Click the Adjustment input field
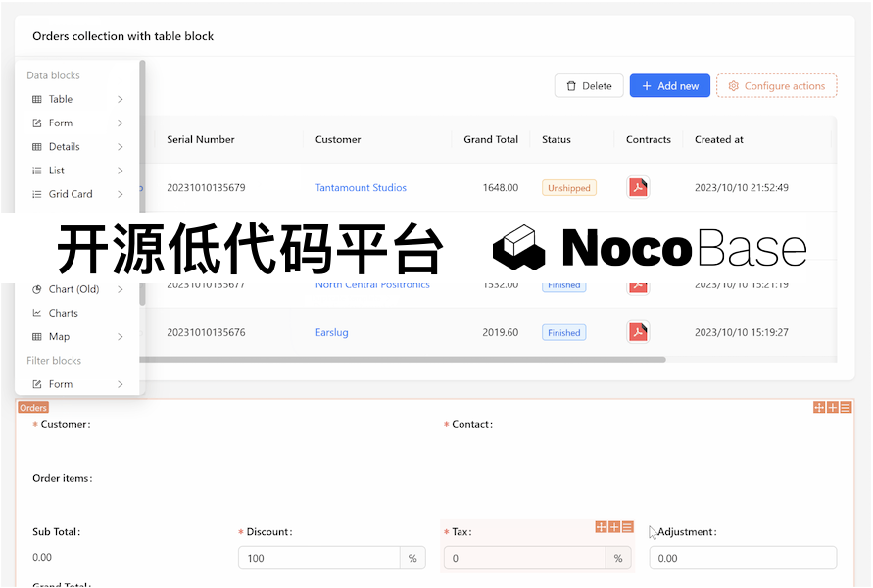The width and height of the screenshot is (873, 588). (743, 558)
